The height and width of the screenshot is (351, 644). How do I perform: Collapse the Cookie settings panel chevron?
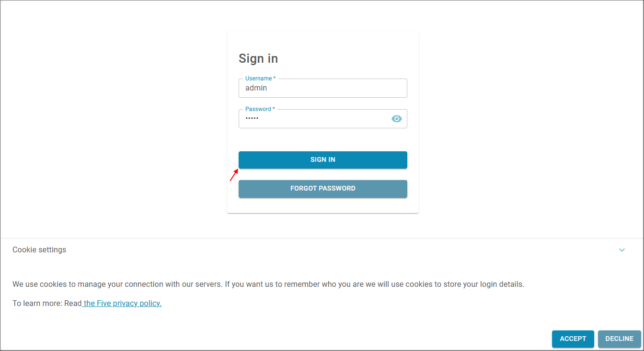[x=622, y=250]
